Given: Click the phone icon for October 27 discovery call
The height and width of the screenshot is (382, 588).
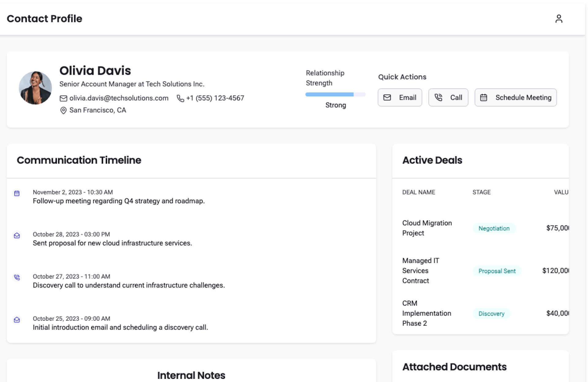Looking at the screenshot, I should point(17,277).
